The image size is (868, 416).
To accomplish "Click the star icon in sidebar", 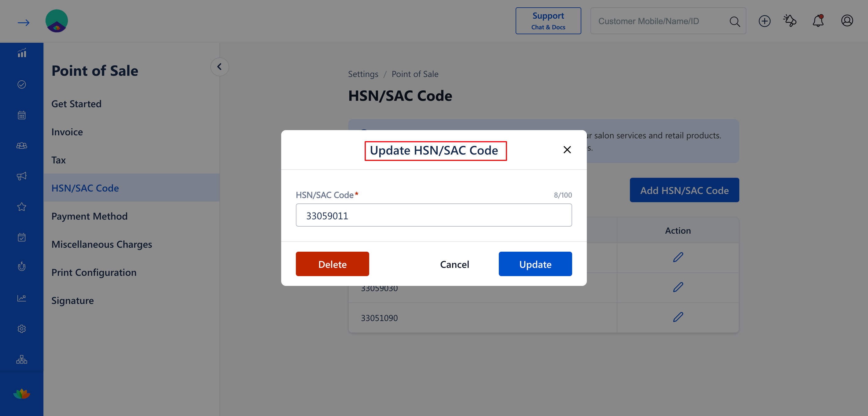I will [22, 206].
